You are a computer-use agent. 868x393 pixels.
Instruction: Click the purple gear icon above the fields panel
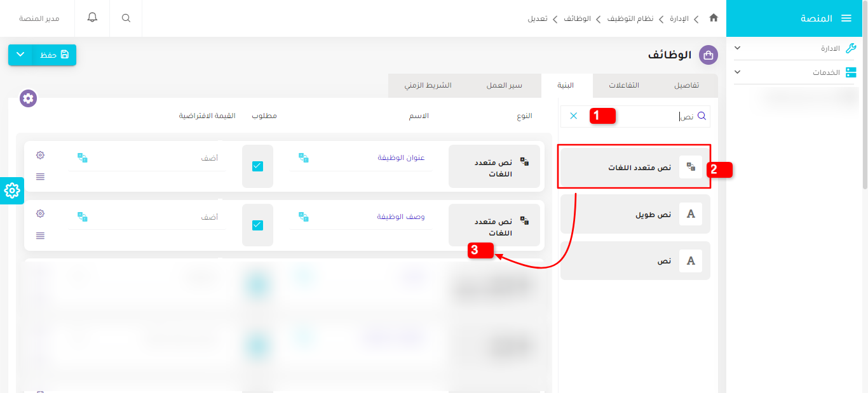[27, 98]
